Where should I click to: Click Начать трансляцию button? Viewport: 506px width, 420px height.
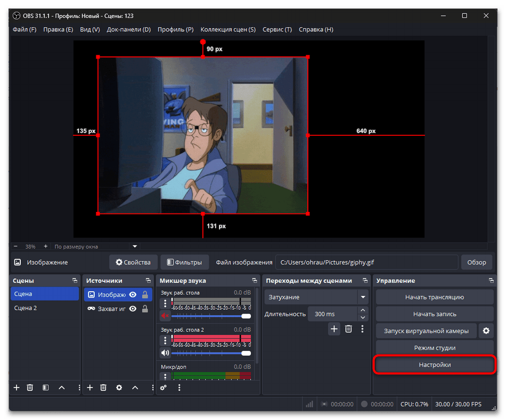tap(434, 297)
